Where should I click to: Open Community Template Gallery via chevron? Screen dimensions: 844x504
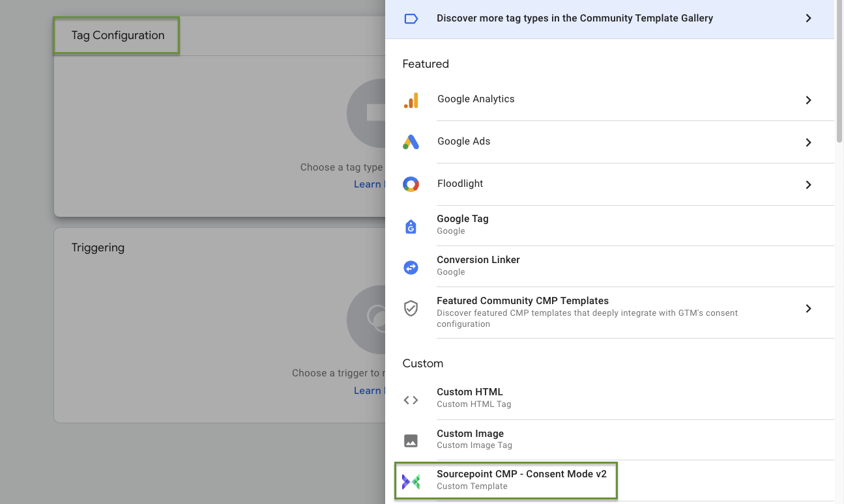click(808, 18)
